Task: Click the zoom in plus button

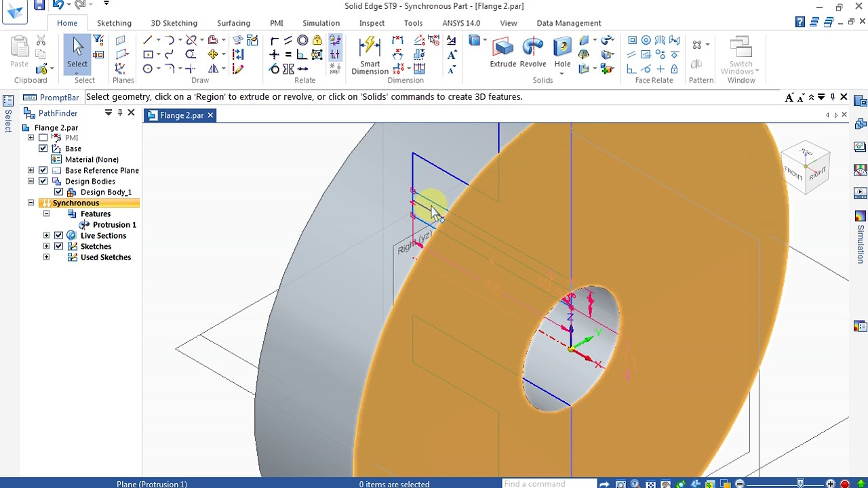Action: coord(830,483)
